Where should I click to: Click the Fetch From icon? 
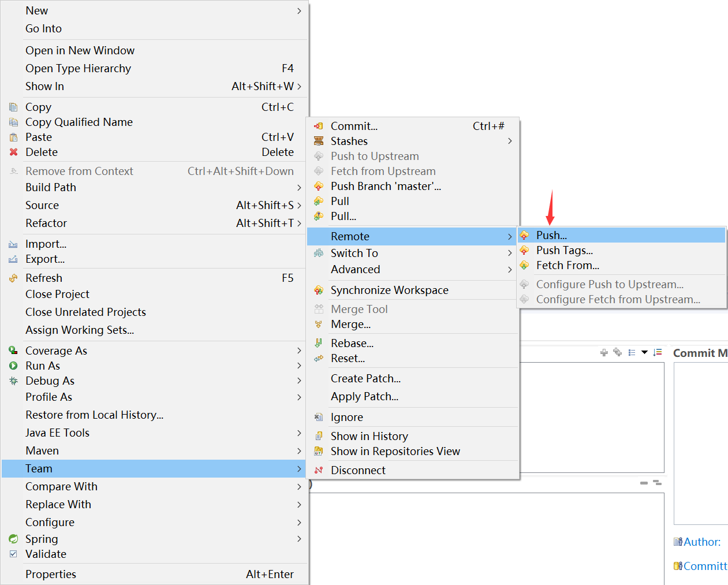point(524,265)
